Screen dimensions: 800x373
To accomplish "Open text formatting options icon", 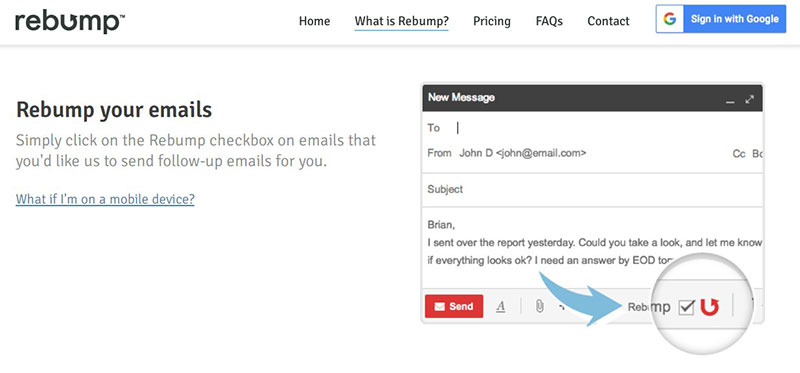I will tap(501, 306).
